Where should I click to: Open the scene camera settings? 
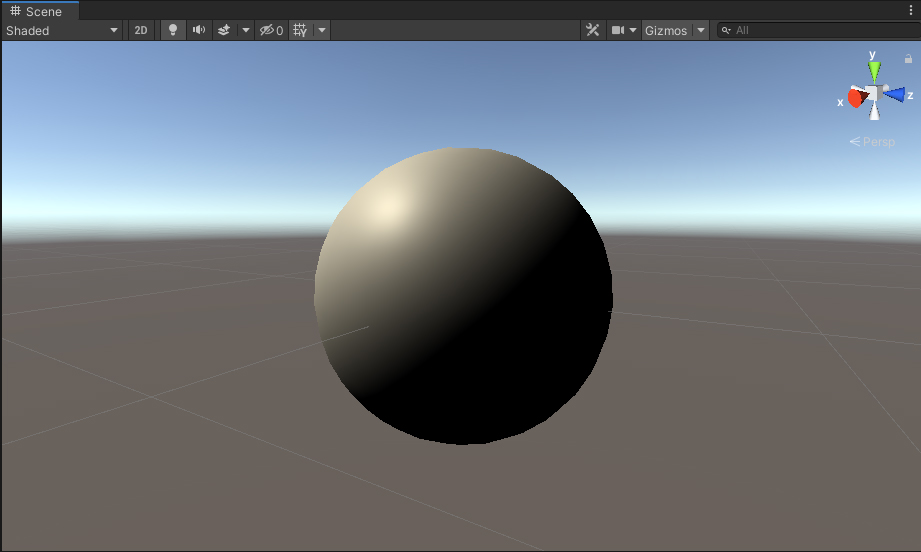[x=624, y=30]
